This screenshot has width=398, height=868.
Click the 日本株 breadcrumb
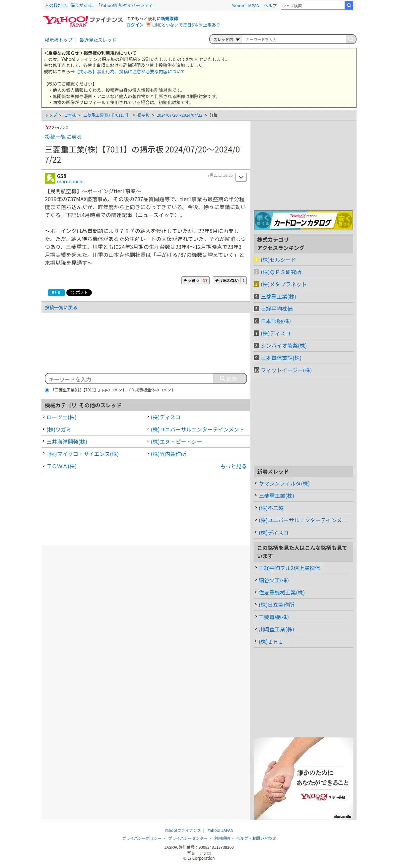(x=70, y=115)
